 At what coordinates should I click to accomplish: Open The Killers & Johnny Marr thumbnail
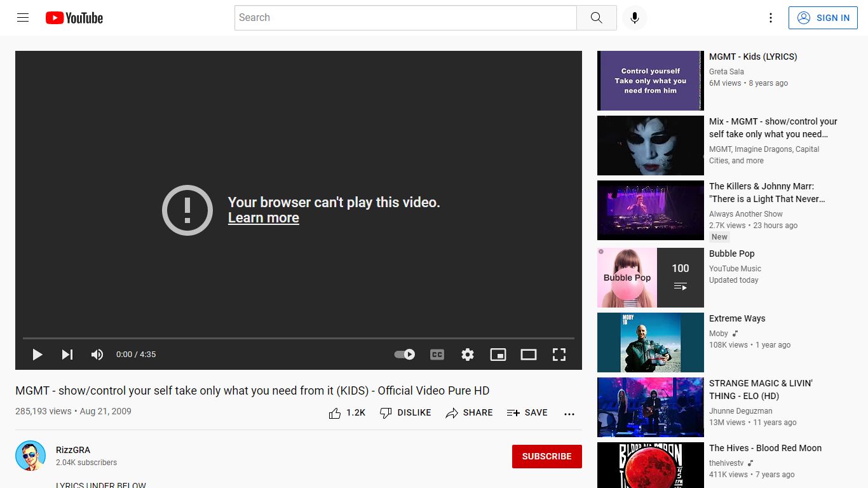[x=651, y=210]
